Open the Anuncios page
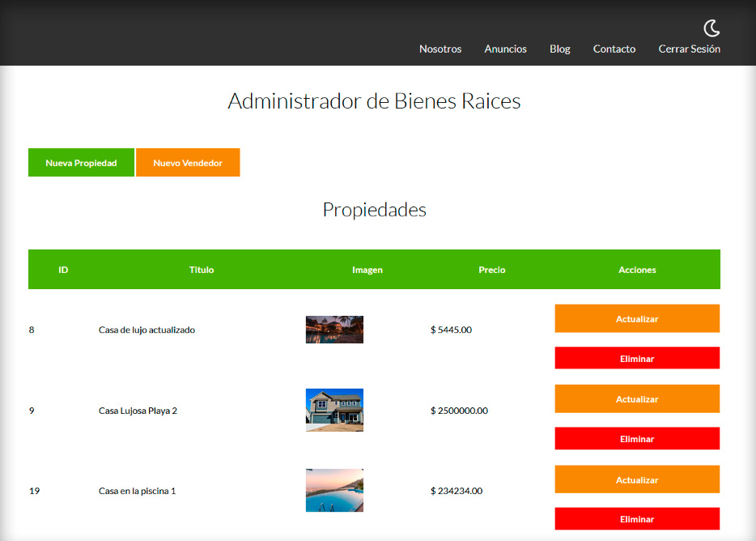This screenshot has height=541, width=756. [x=505, y=49]
